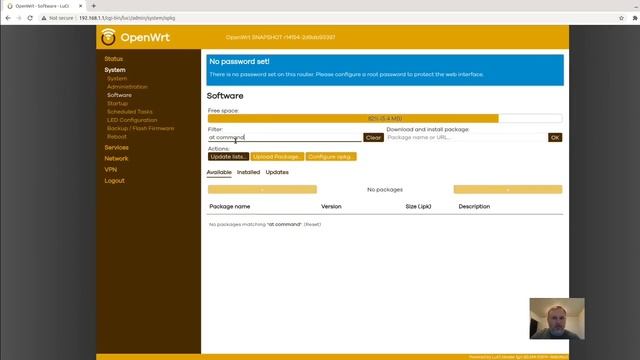Click the Version column header
The width and height of the screenshot is (640, 360).
point(331,207)
